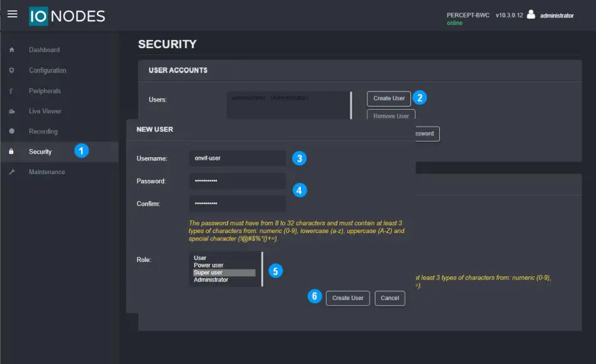Select the Super user role
596x364 pixels.
click(224, 273)
